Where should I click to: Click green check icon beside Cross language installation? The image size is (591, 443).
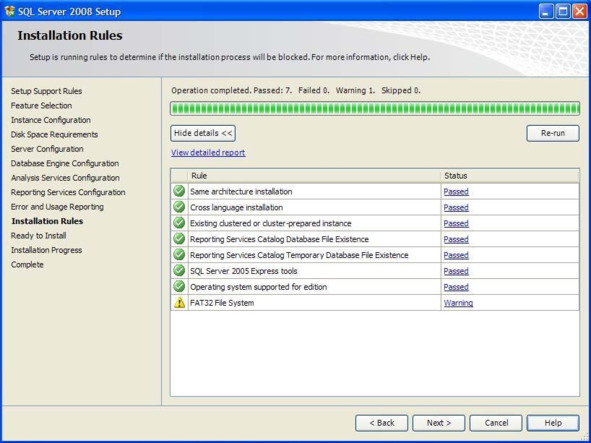179,207
